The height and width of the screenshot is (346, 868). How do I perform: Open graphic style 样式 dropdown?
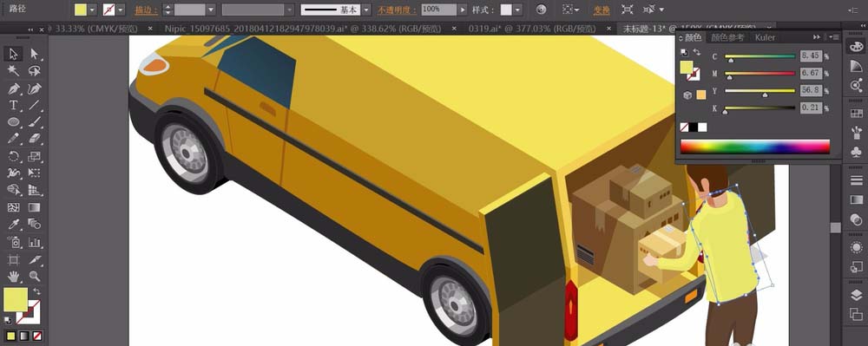(517, 10)
